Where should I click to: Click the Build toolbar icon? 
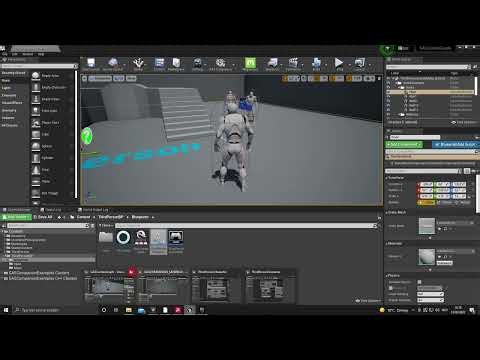coord(316,63)
